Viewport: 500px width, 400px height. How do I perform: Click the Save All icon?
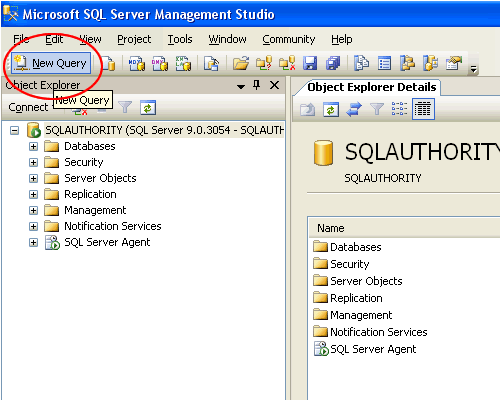coord(333,63)
